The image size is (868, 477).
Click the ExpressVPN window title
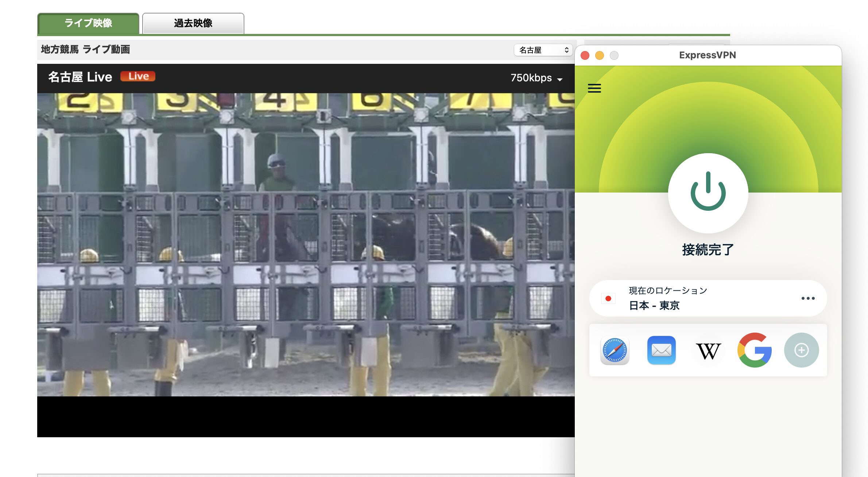coord(708,55)
